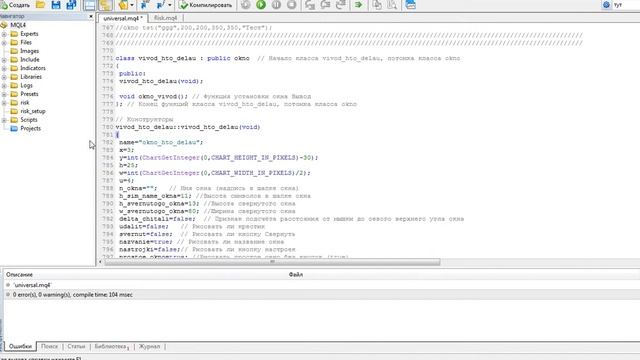
Task: Click the code line name="okno_hto_delau"
Action: point(161,142)
